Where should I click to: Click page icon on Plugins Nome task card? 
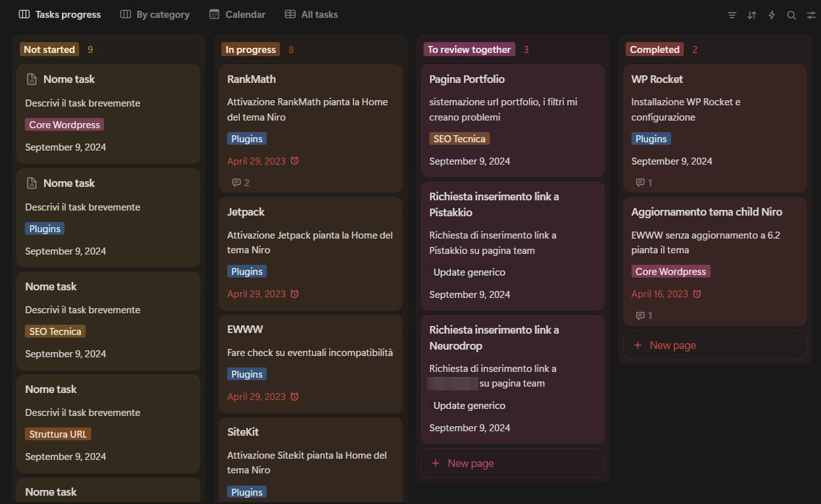tap(31, 183)
